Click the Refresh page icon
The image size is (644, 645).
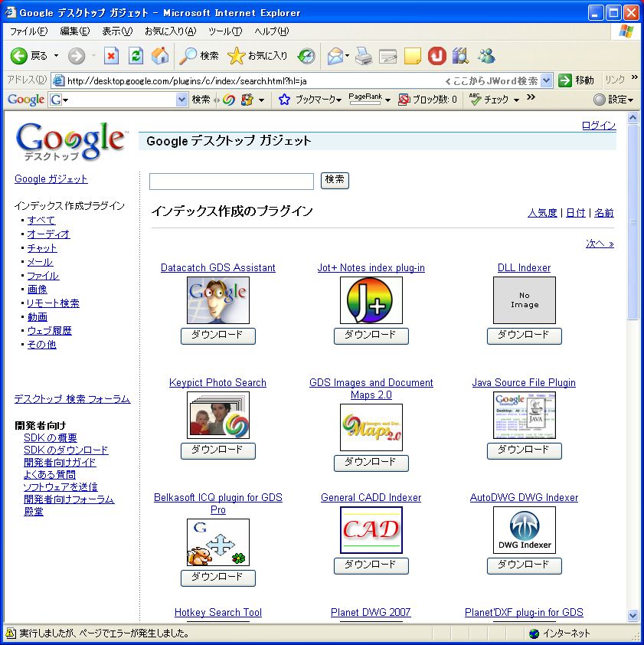tap(136, 56)
